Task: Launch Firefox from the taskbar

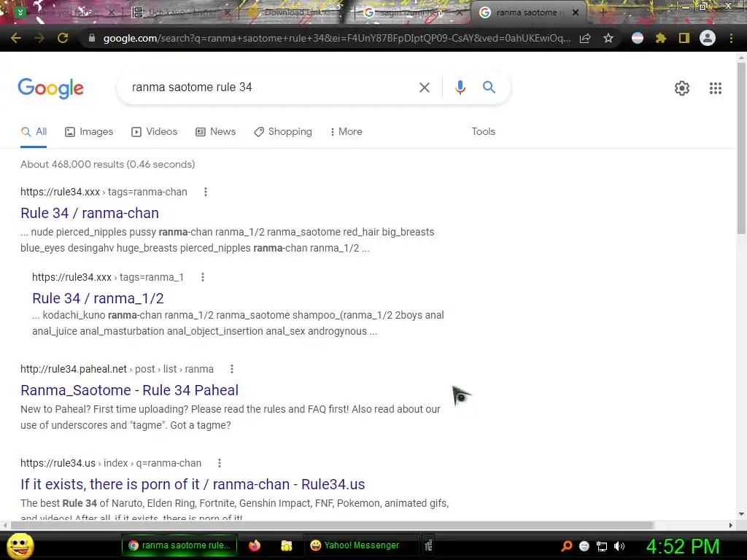Action: pyautogui.click(x=255, y=545)
